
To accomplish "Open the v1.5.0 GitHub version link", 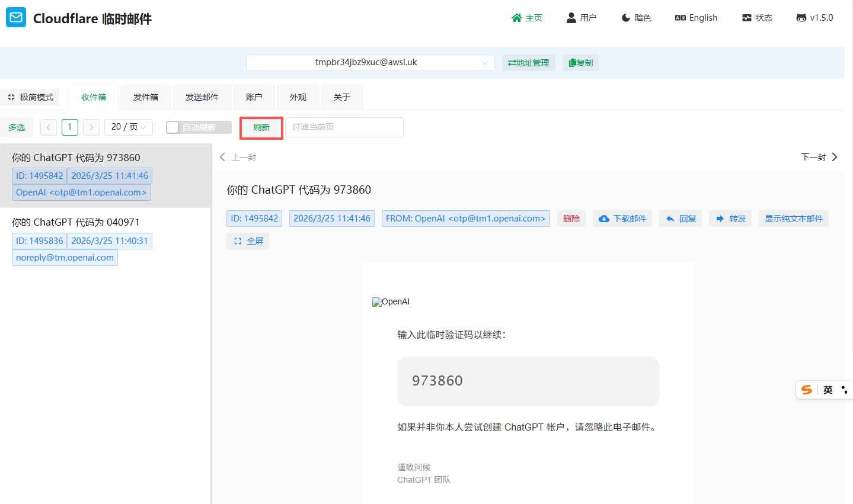I will click(814, 18).
